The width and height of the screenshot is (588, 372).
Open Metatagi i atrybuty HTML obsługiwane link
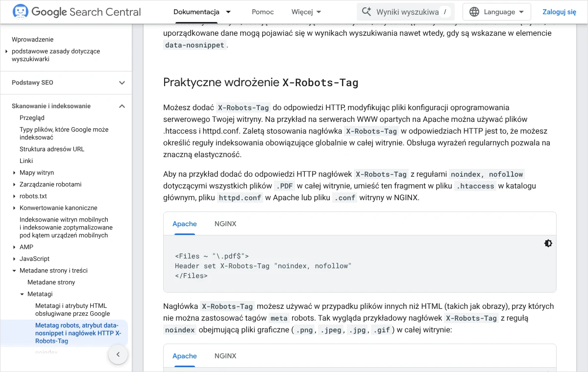pyautogui.click(x=73, y=310)
